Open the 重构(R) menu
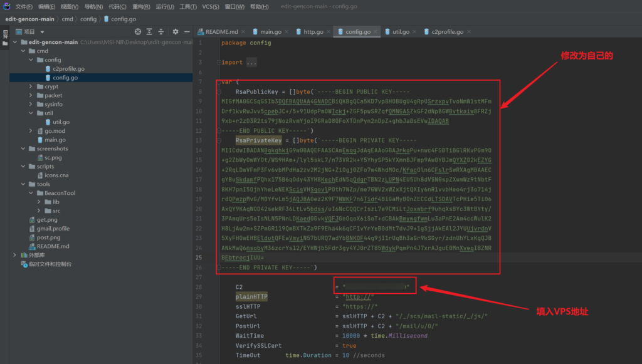Image resolution: width=642 pixels, height=364 pixels. coord(141,6)
